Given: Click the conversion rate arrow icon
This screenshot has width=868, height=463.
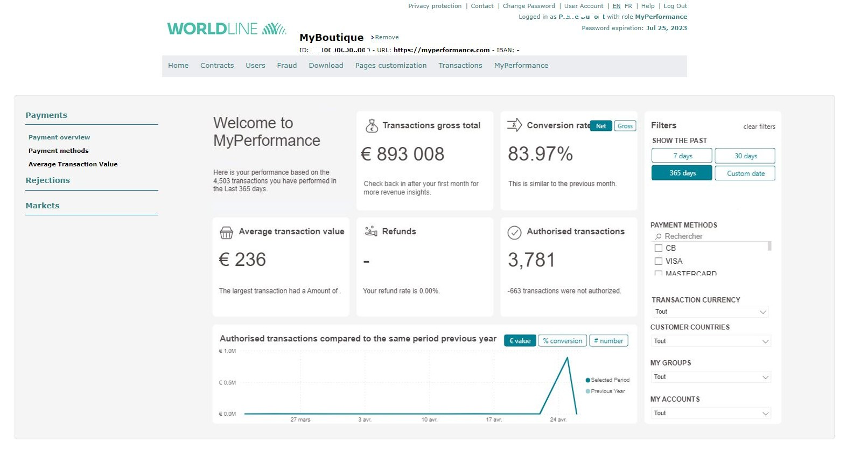Looking at the screenshot, I should 514,125.
